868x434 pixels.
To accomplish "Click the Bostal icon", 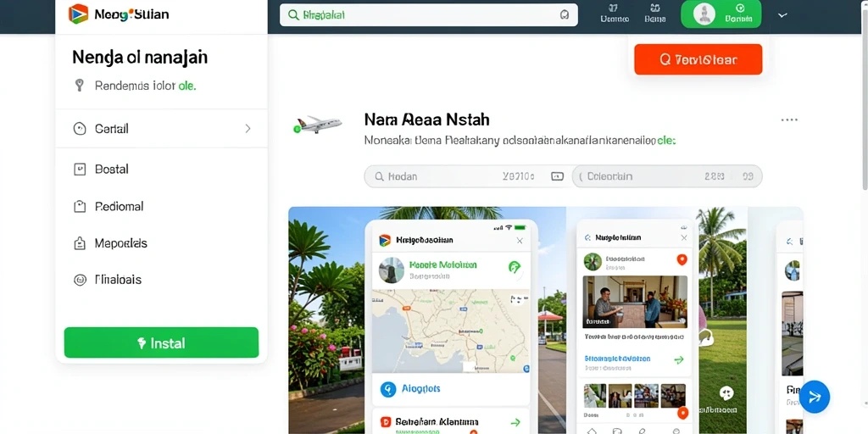I will coord(80,170).
